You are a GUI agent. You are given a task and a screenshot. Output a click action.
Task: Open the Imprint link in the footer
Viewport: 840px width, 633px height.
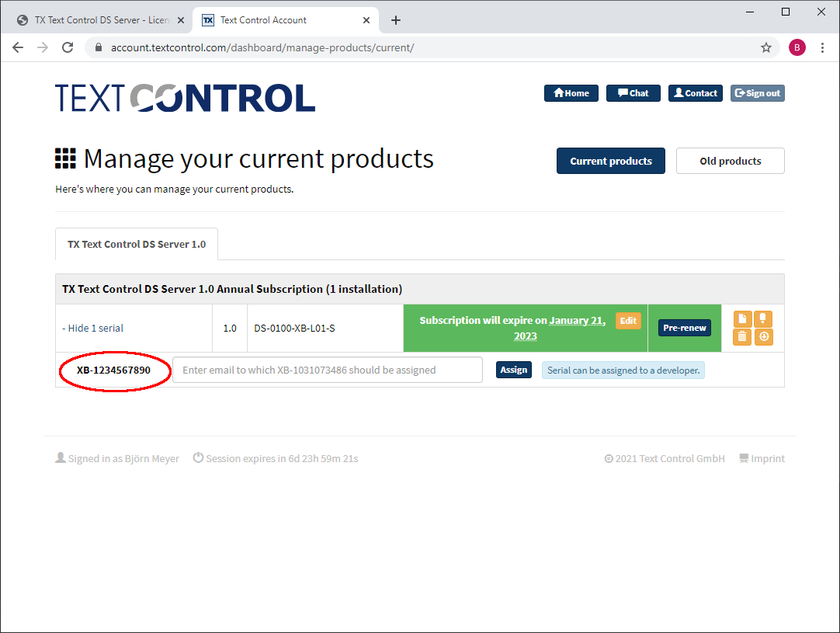(762, 459)
